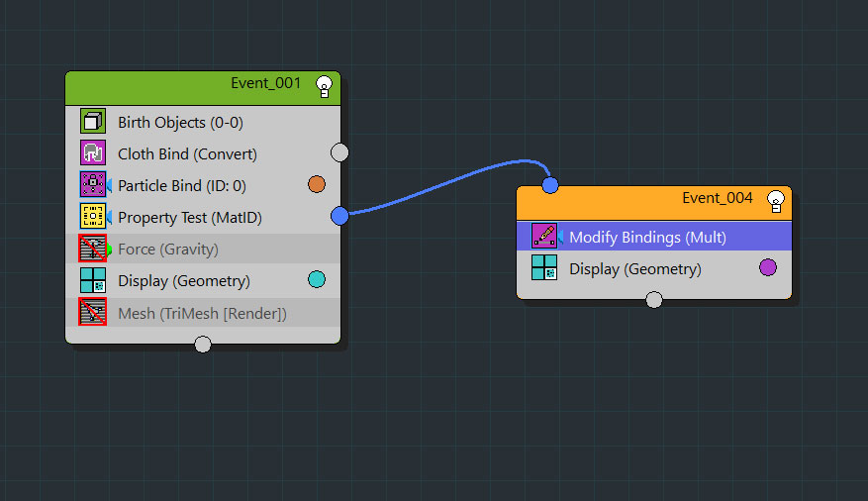Click the Event_004 blue input connector
The height and width of the screenshot is (501, 868).
pyautogui.click(x=550, y=185)
